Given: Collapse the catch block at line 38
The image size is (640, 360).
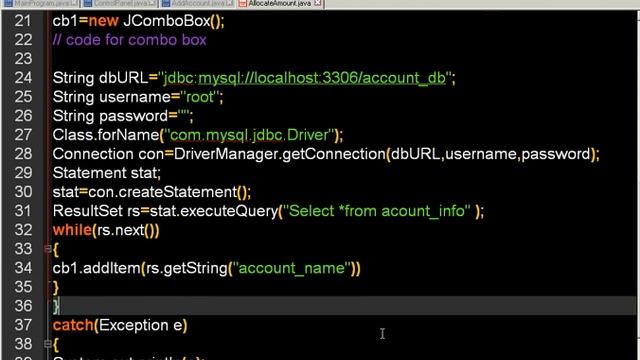Looking at the screenshot, I should click(x=47, y=344).
